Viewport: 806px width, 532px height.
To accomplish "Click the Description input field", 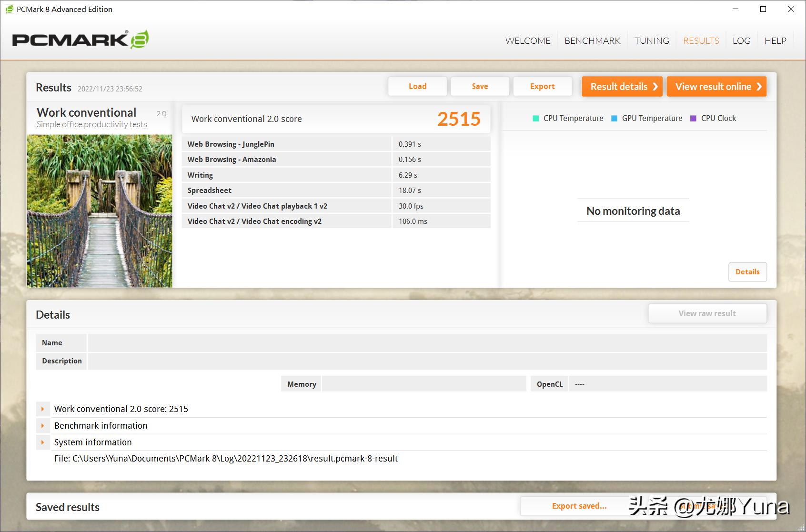I will tap(427, 361).
